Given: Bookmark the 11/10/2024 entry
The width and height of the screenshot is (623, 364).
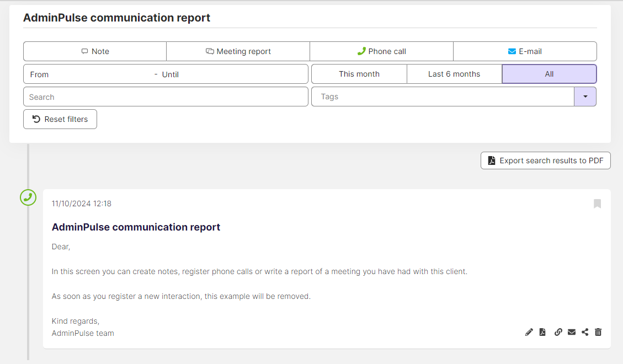Looking at the screenshot, I should (597, 204).
